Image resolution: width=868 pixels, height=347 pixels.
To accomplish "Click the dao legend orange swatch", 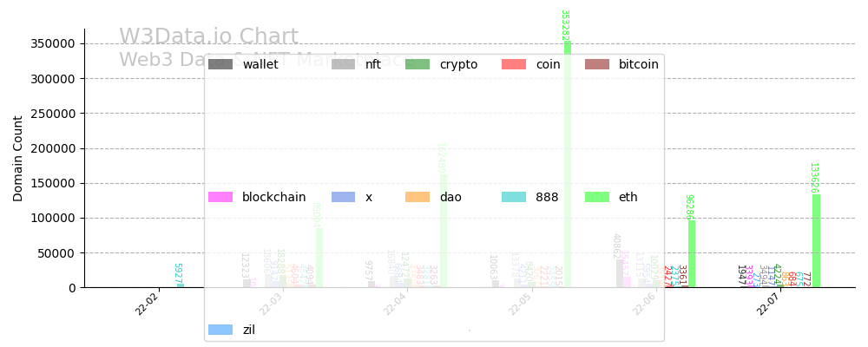I will pos(418,197).
